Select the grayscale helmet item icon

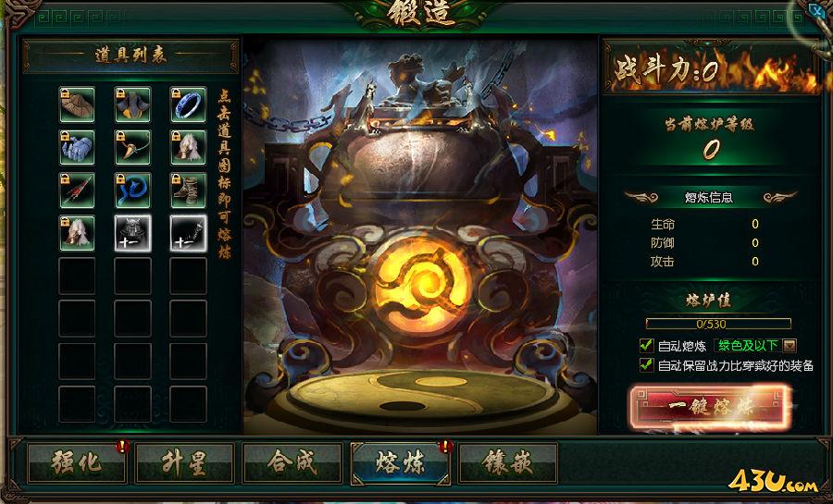(x=132, y=233)
